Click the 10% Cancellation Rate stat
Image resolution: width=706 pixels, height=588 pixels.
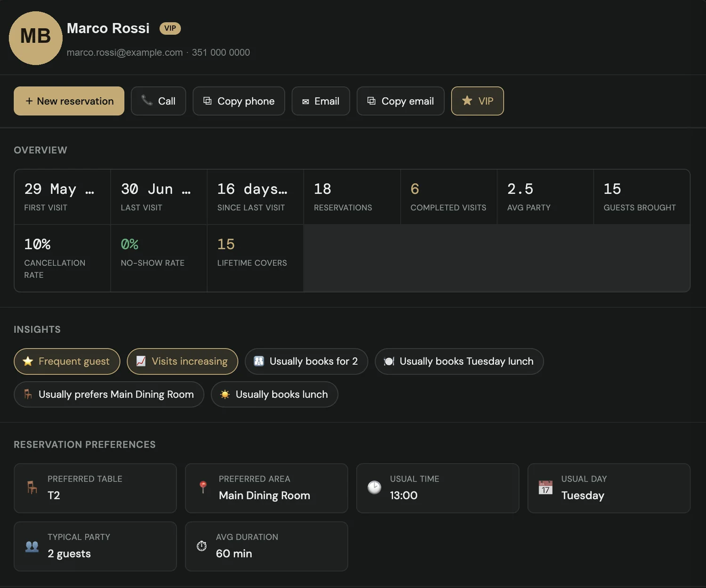[x=63, y=258]
